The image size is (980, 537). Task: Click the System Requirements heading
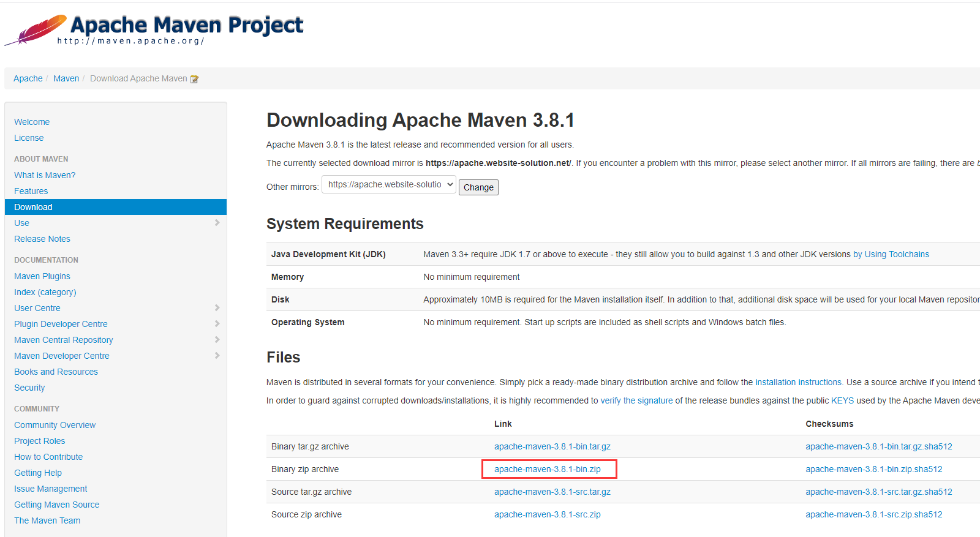tap(345, 223)
